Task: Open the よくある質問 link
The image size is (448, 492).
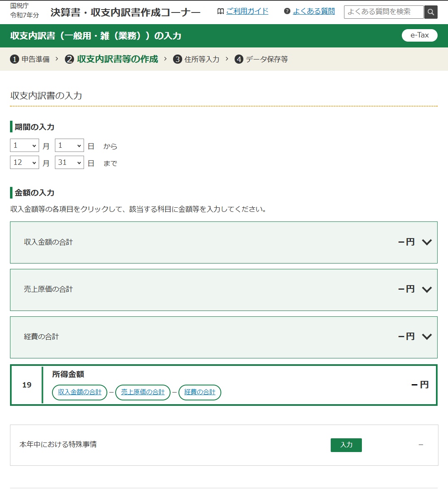Action: [x=314, y=11]
